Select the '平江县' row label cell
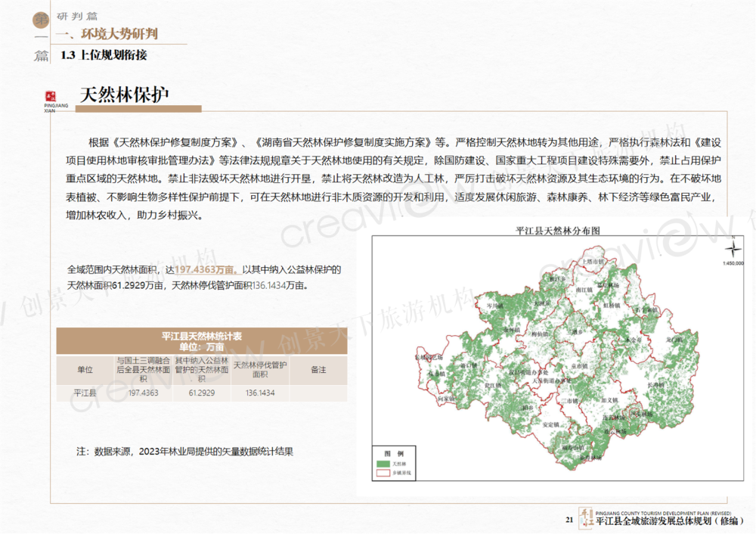Screen dimensions: 756x534 pos(85,393)
